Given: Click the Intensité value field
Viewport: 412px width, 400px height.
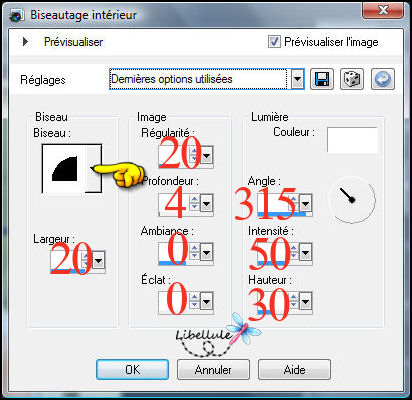Looking at the screenshot, I should click(x=272, y=252).
